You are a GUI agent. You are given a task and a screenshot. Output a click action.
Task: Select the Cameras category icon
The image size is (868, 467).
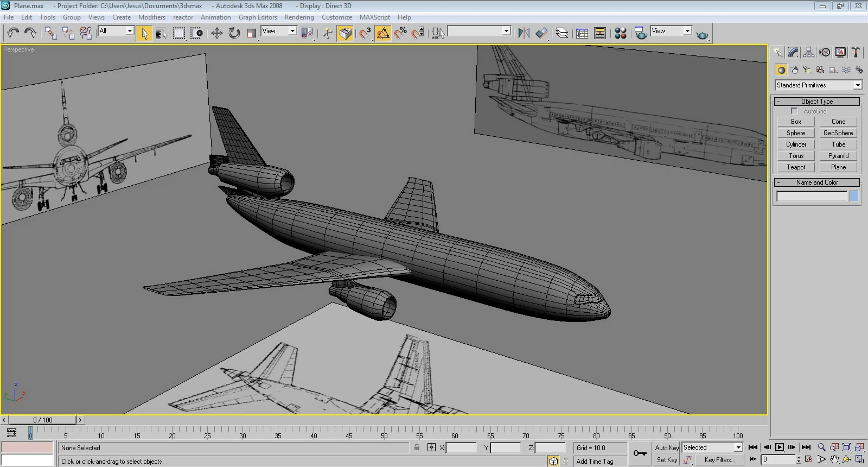pos(820,70)
